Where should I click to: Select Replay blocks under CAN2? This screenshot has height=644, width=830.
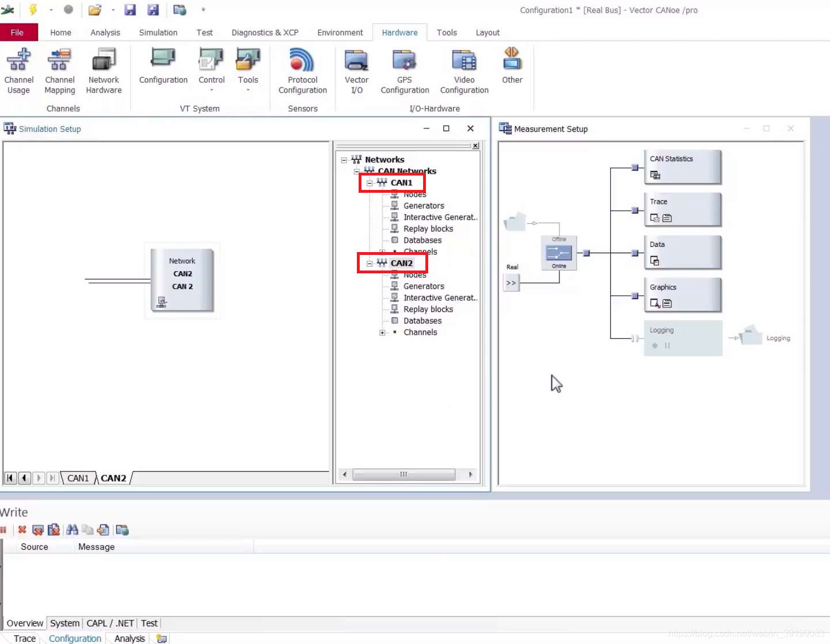tap(428, 310)
